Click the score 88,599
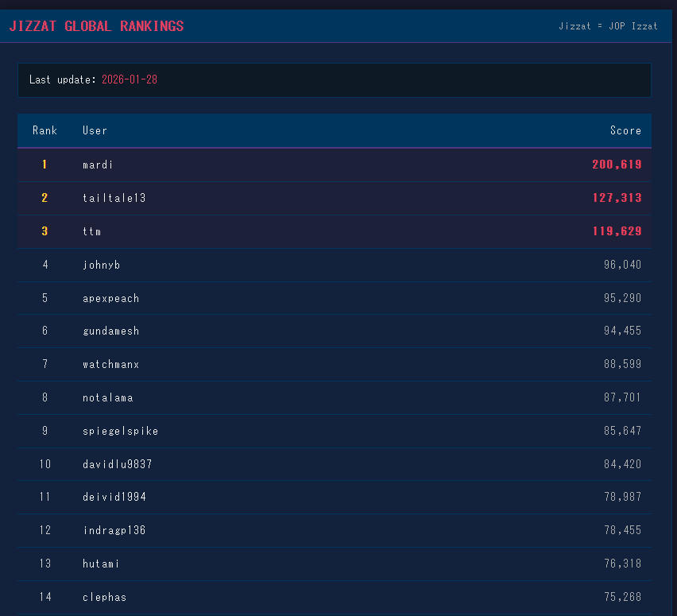 [x=623, y=364]
